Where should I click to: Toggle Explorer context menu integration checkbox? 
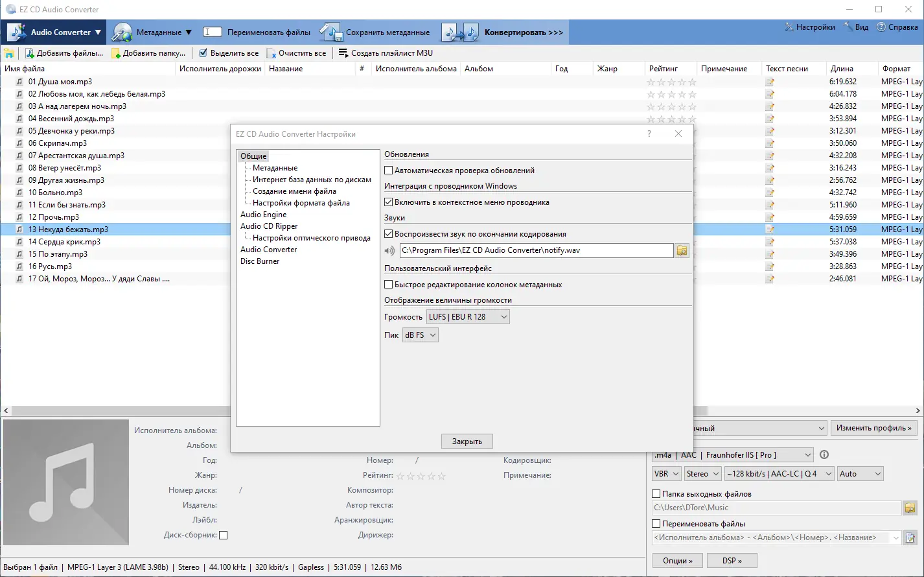389,202
